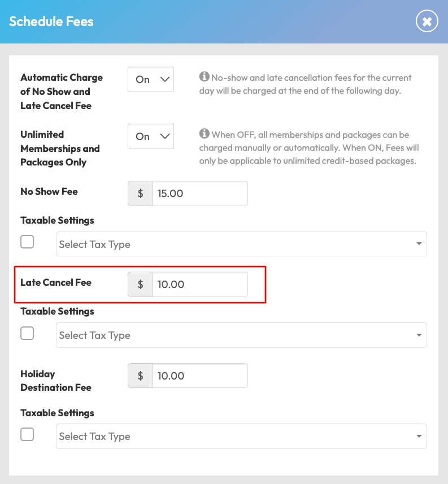Click dollar sign addon of No Show Fee
Screen dimensions: 448x484
click(141, 193)
